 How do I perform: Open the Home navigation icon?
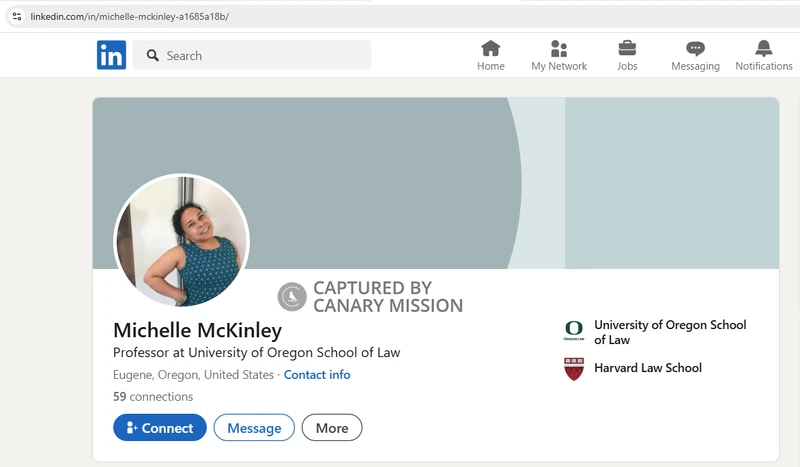pyautogui.click(x=490, y=56)
